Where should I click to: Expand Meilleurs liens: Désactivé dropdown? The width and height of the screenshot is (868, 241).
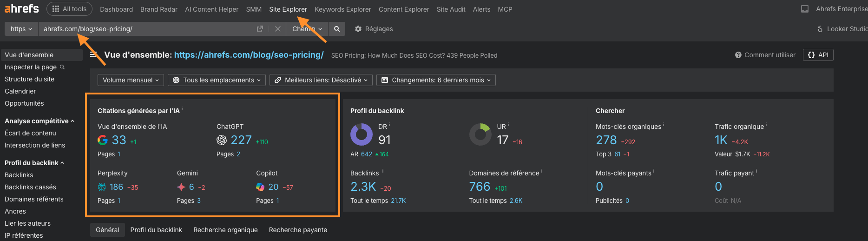tap(321, 80)
